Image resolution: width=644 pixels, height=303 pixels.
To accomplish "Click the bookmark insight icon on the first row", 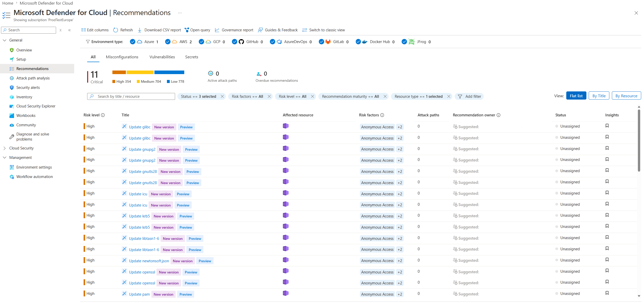I will [607, 126].
